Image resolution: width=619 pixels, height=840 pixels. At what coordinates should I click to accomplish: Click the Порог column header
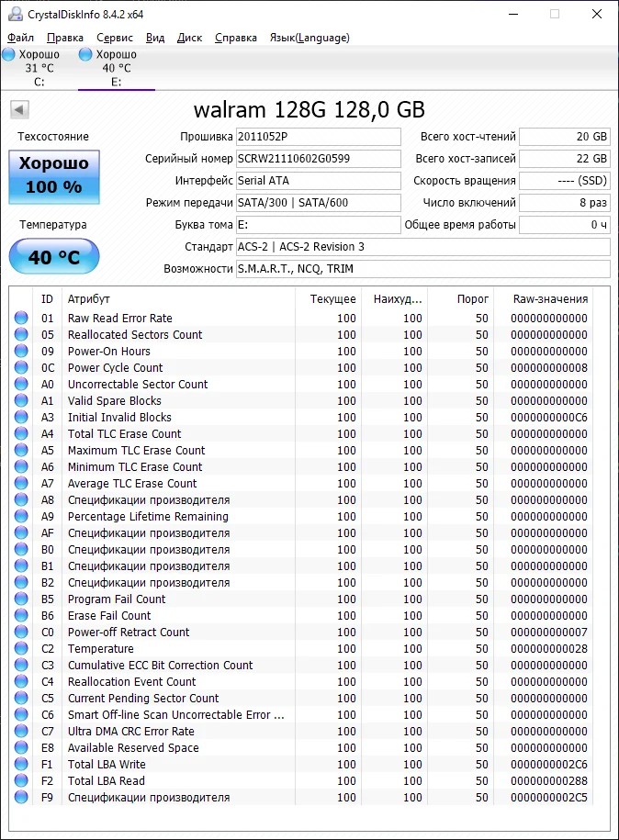coord(461,299)
